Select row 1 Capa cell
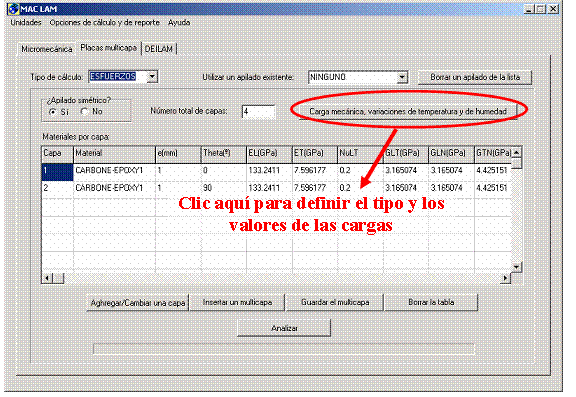The height and width of the screenshot is (397, 576). [58, 172]
